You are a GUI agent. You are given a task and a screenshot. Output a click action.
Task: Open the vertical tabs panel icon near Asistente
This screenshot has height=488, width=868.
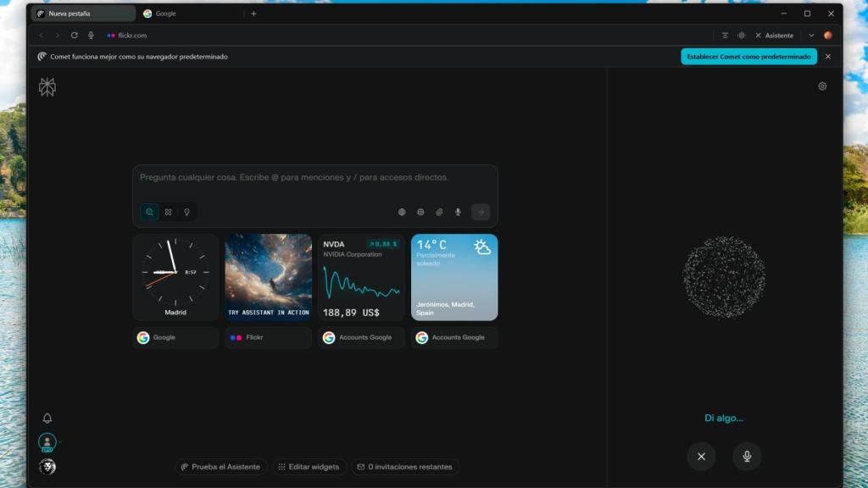[x=741, y=36]
